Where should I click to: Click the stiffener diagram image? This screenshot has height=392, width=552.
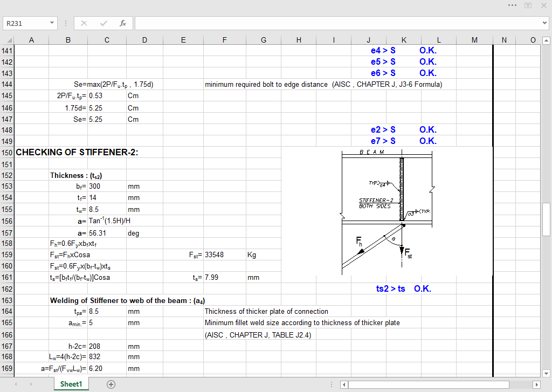tap(387, 211)
